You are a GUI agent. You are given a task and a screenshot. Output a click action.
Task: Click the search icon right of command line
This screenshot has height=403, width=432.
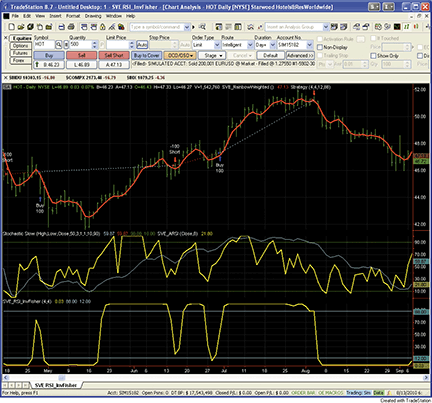[202, 27]
